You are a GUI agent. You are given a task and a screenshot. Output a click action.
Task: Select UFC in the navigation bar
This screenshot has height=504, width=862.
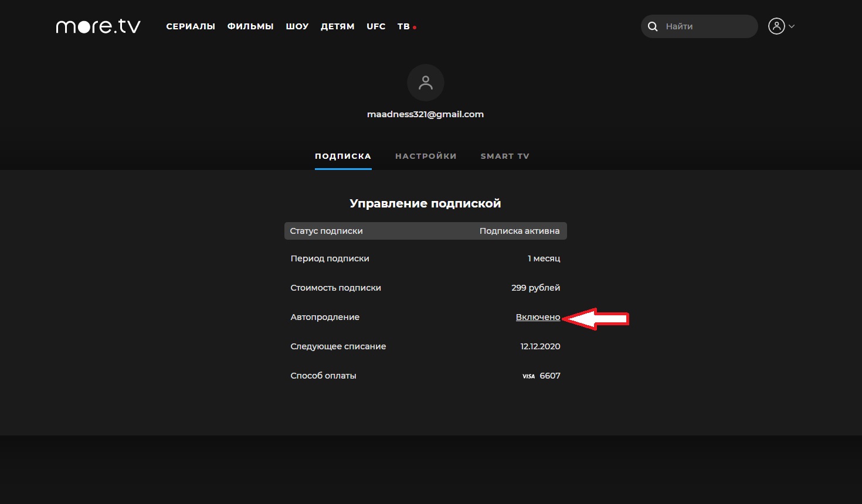[376, 26]
